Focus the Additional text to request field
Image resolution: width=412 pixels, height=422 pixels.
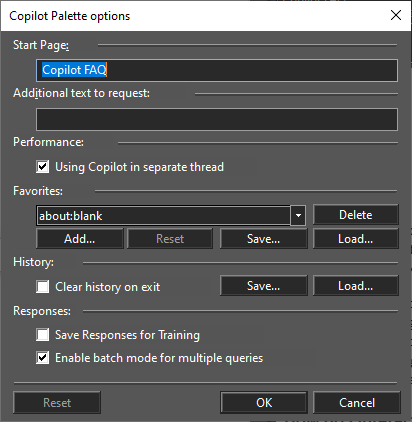click(x=217, y=119)
